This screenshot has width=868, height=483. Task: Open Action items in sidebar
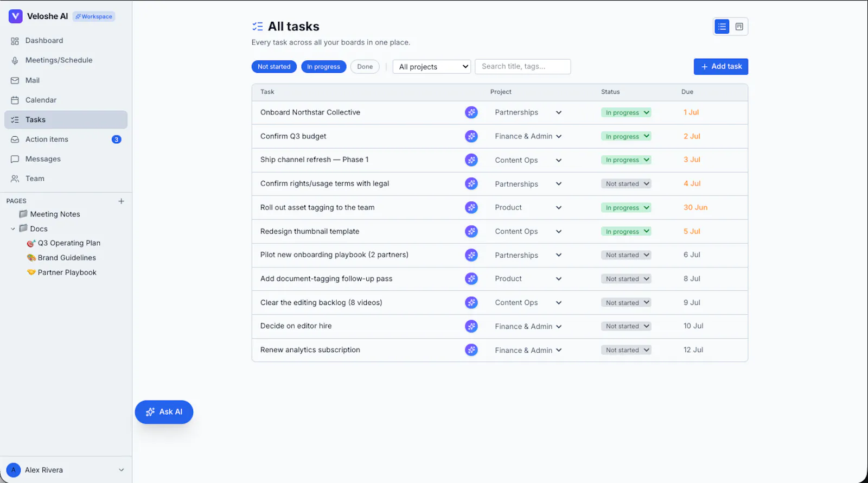click(66, 139)
